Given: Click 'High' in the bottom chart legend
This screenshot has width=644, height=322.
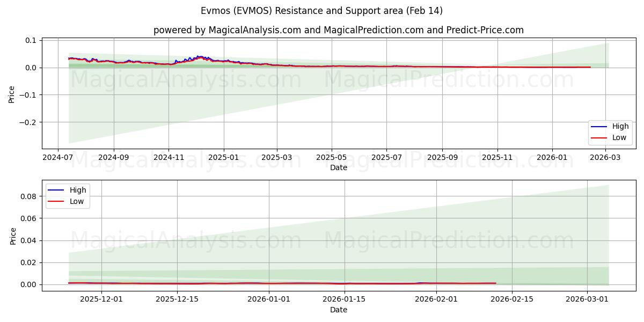Looking at the screenshot, I should [78, 191].
